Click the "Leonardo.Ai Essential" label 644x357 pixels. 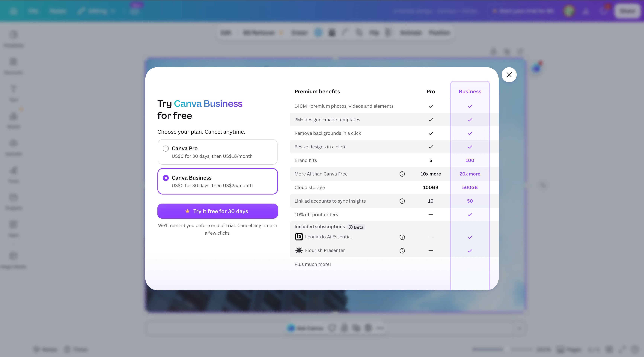pyautogui.click(x=328, y=237)
